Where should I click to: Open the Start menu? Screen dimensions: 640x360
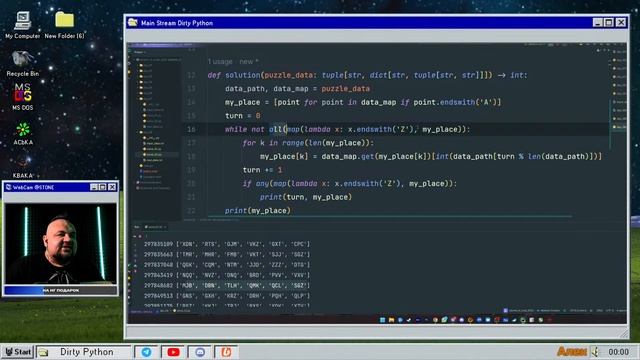coord(18,352)
